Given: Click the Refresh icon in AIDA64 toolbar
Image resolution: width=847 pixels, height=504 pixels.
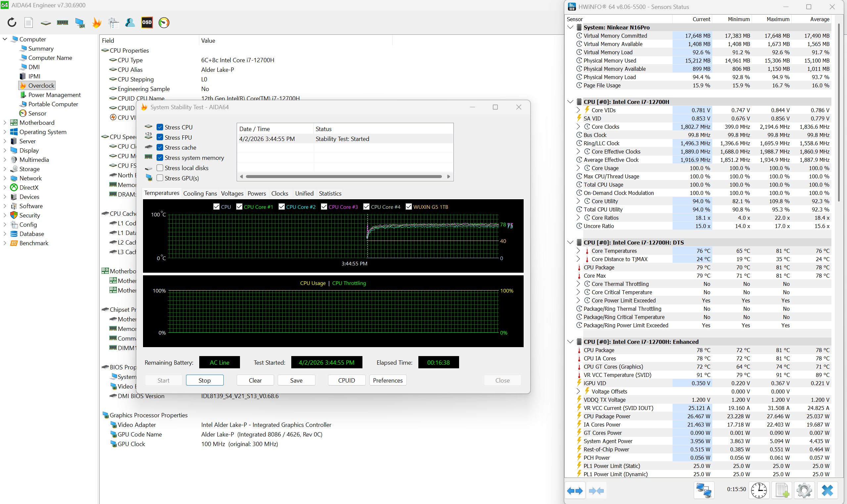Looking at the screenshot, I should pos(12,23).
